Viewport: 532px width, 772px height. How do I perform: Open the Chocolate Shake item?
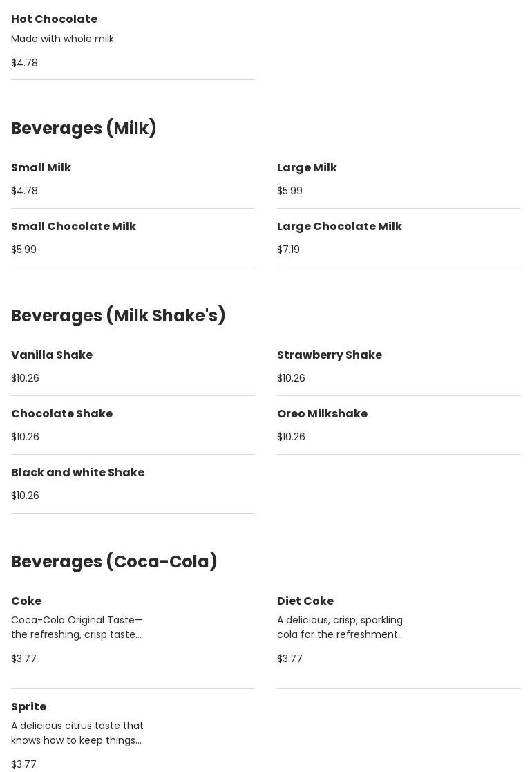pos(61,414)
